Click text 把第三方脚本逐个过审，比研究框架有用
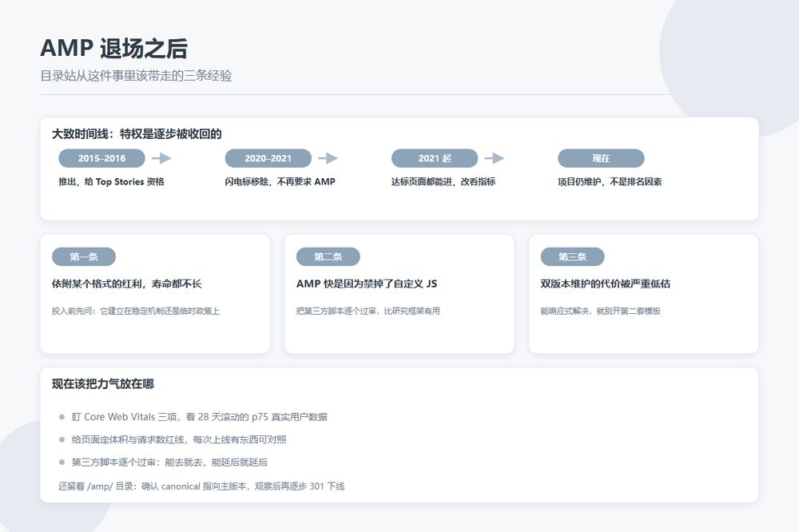This screenshot has height=532, width=799. pyautogui.click(x=368, y=311)
